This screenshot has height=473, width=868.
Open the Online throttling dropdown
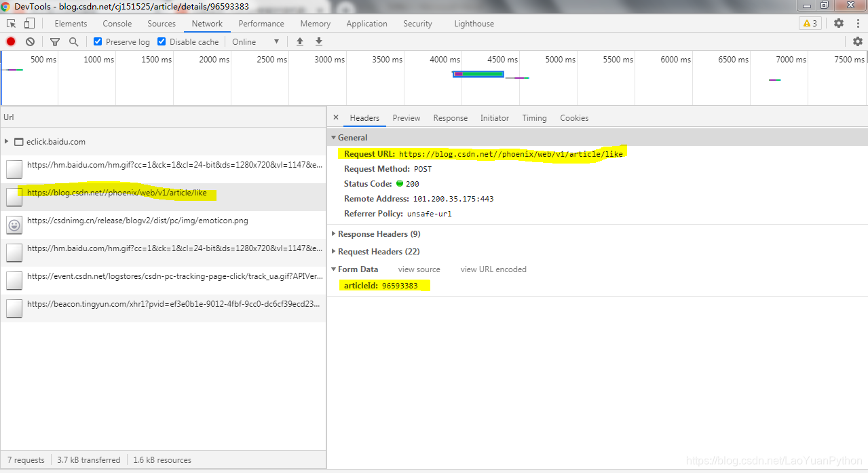(256, 41)
